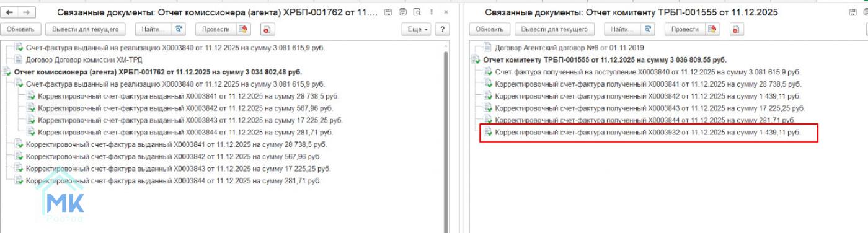Open help with the question mark button
This screenshot has height=233, width=868.
click(442, 29)
